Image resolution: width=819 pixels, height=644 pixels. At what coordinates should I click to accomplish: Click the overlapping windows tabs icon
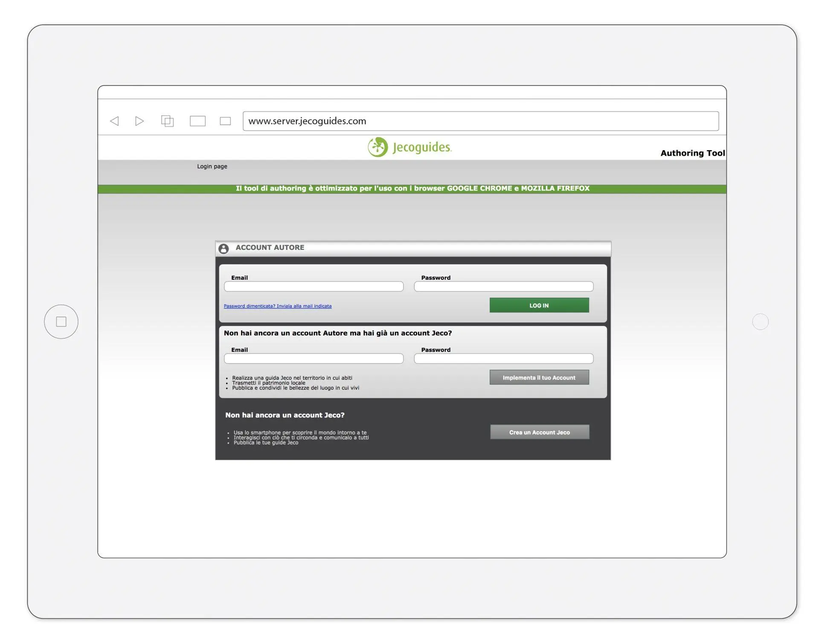click(167, 121)
